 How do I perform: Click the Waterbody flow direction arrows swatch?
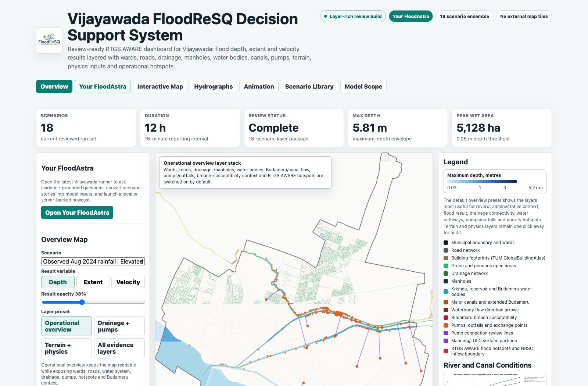click(x=446, y=310)
